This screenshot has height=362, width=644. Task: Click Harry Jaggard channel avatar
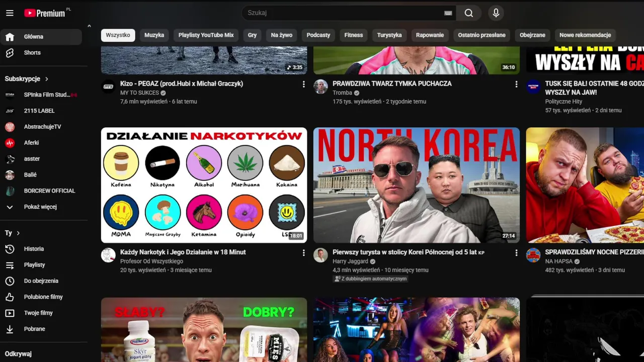click(320, 255)
